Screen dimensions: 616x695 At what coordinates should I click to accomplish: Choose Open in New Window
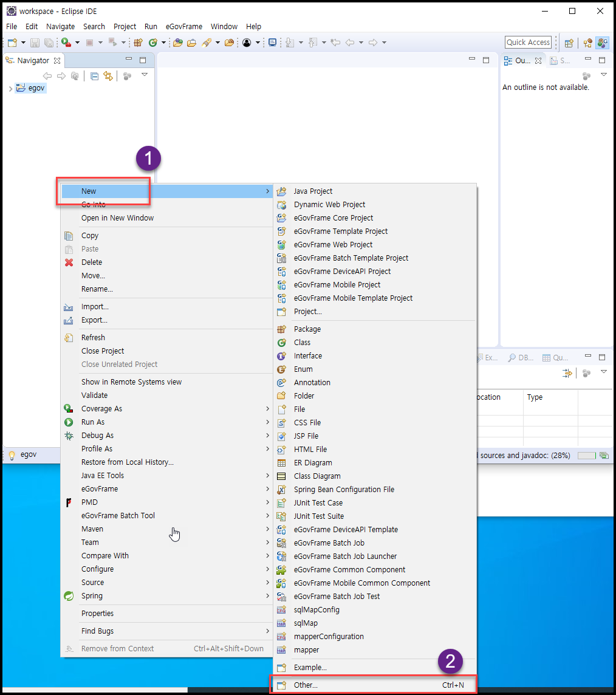[166, 218]
